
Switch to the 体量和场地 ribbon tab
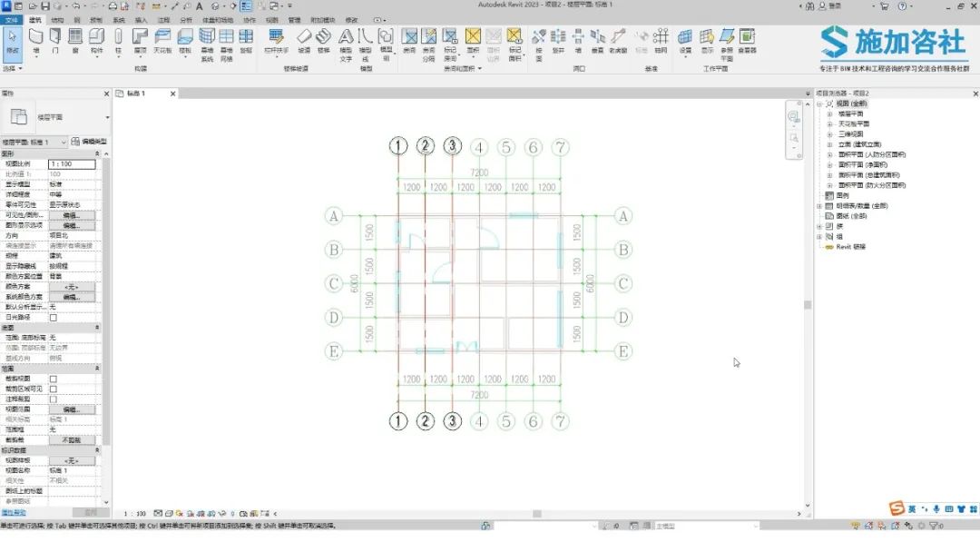217,20
